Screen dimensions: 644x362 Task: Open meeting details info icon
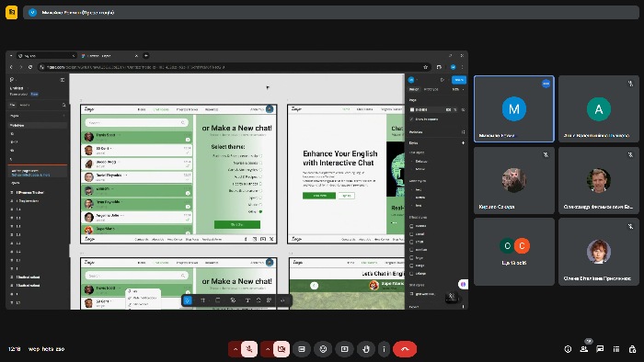pyautogui.click(x=568, y=349)
